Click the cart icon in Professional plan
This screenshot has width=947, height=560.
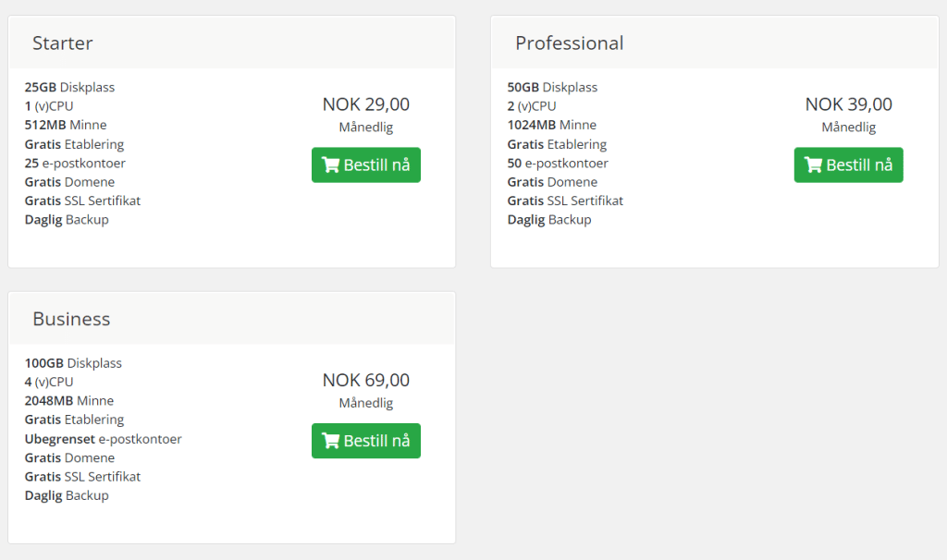click(813, 165)
